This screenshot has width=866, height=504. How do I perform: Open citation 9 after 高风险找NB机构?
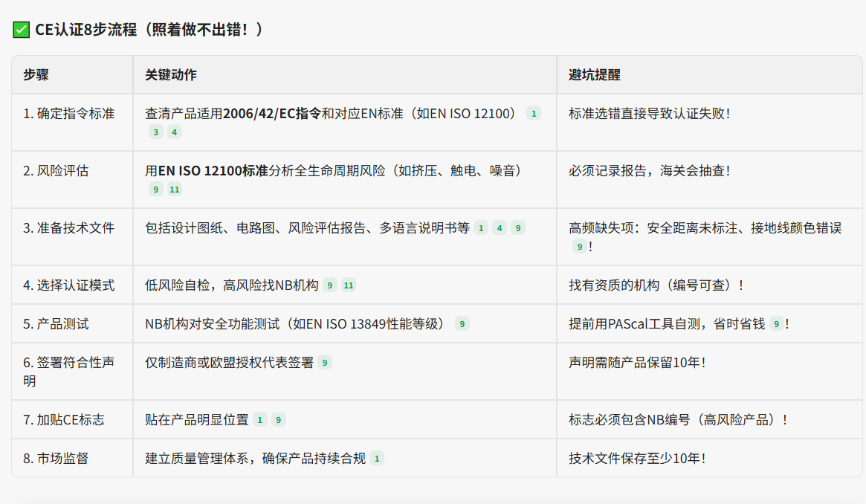click(x=329, y=285)
